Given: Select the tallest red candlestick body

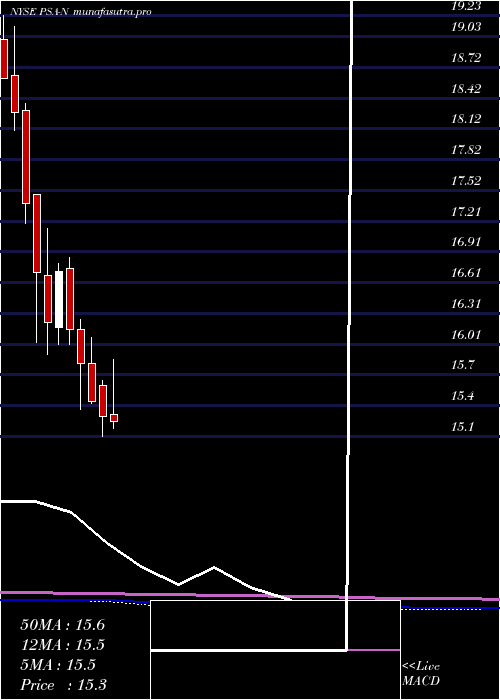Looking at the screenshot, I should (x=26, y=157).
